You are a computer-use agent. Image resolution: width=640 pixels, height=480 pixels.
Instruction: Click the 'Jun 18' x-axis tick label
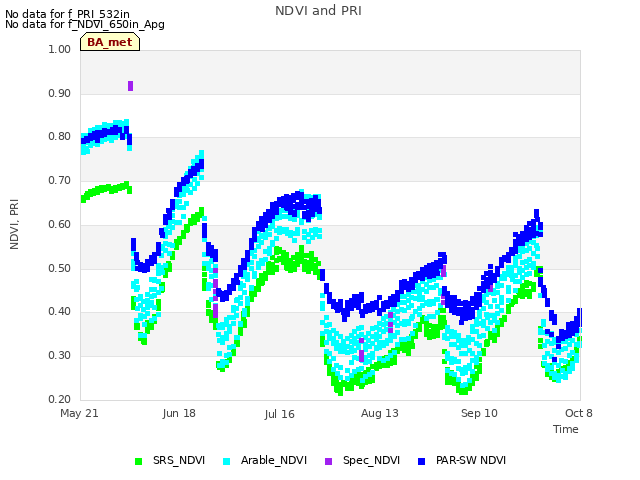pyautogui.click(x=179, y=413)
